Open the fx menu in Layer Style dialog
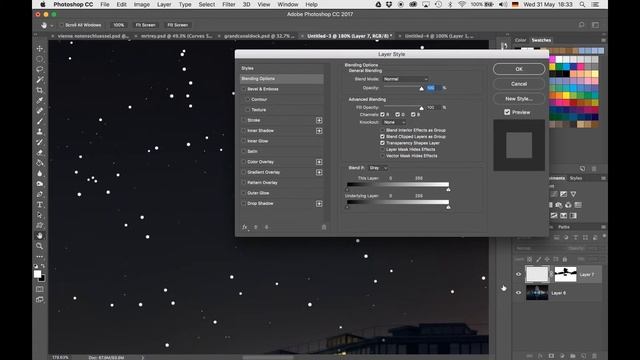This screenshot has width=640, height=360. [x=245, y=227]
